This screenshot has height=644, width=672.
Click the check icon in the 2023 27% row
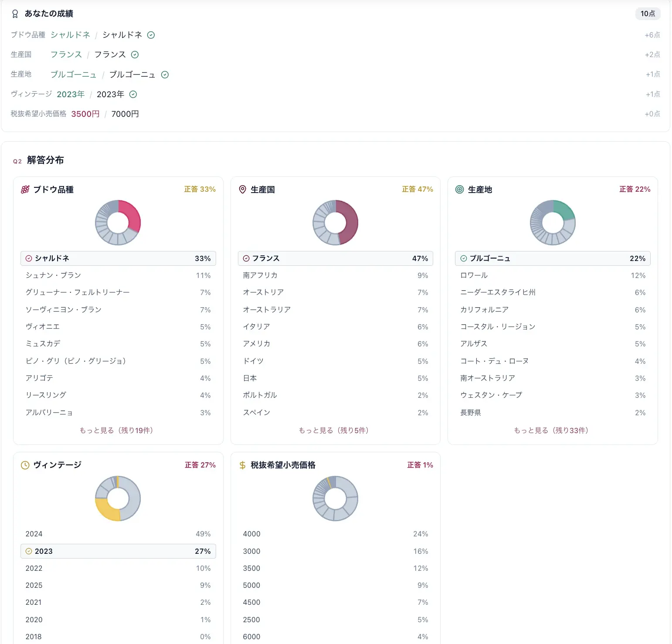click(29, 551)
